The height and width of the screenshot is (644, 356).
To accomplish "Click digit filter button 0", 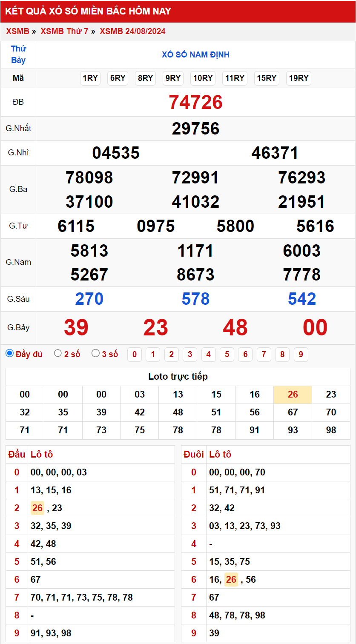I will 135,355.
